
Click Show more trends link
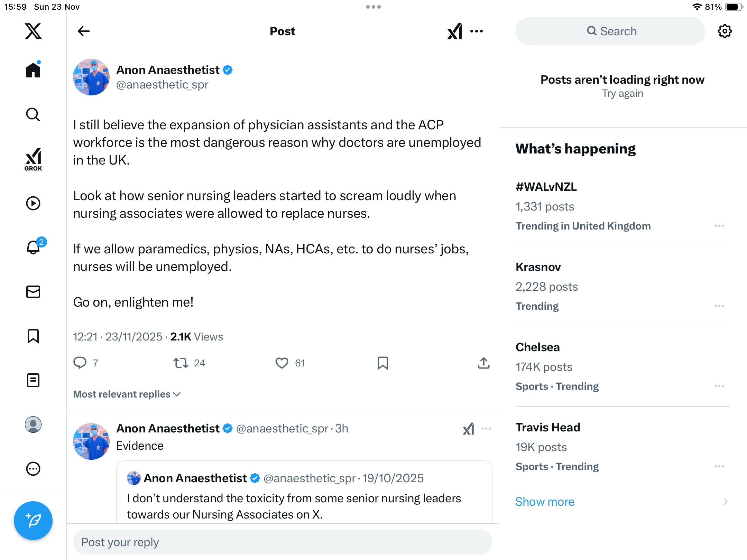(x=545, y=502)
